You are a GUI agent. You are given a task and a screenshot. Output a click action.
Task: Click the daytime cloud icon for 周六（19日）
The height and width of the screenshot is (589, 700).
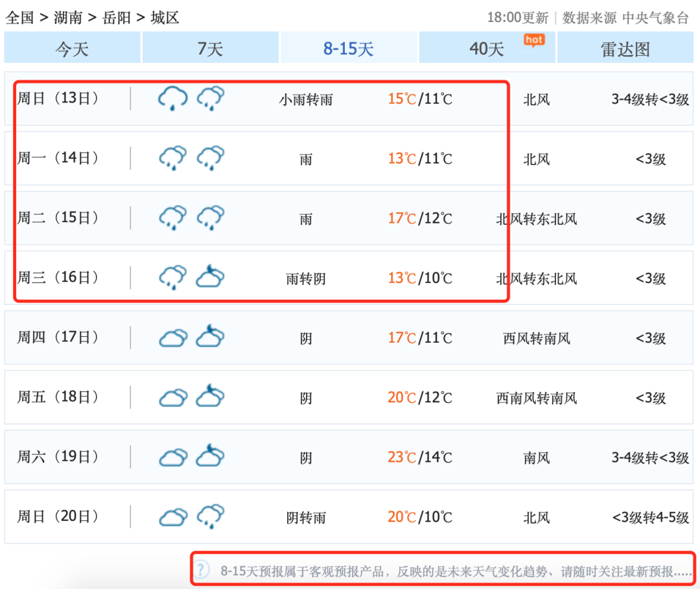172,457
